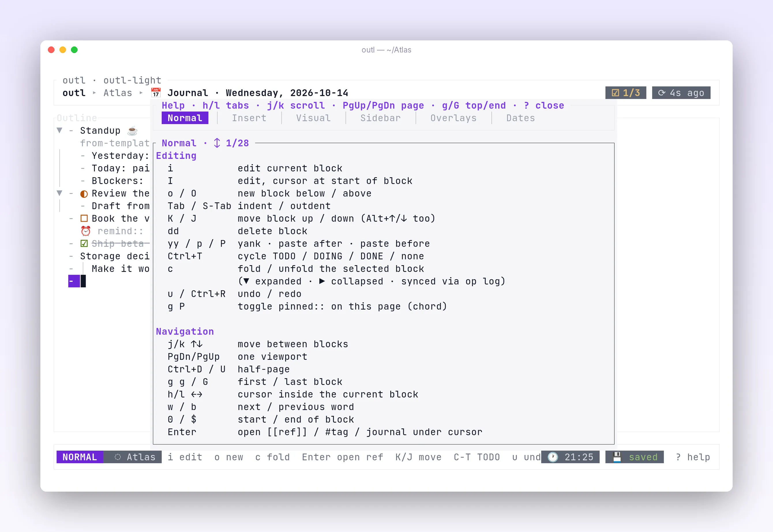Viewport: 773px width, 532px height.
Task: Open the Sidebar help tab
Action: [x=380, y=118]
